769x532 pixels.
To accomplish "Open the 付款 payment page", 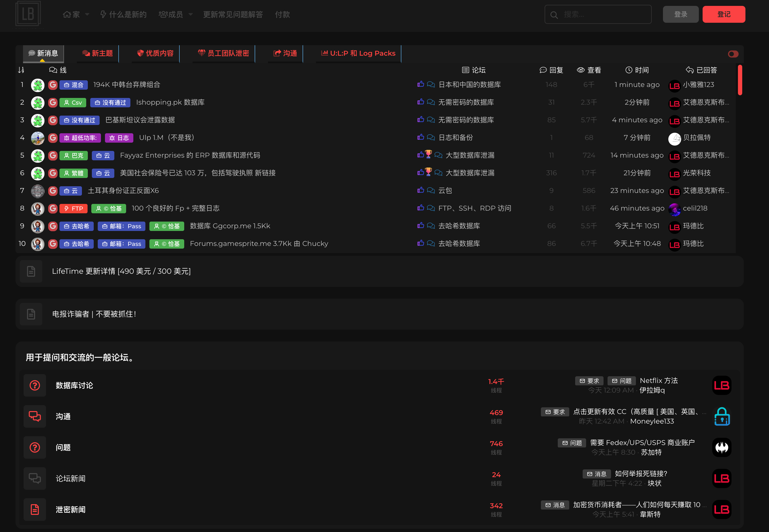I will [x=282, y=15].
